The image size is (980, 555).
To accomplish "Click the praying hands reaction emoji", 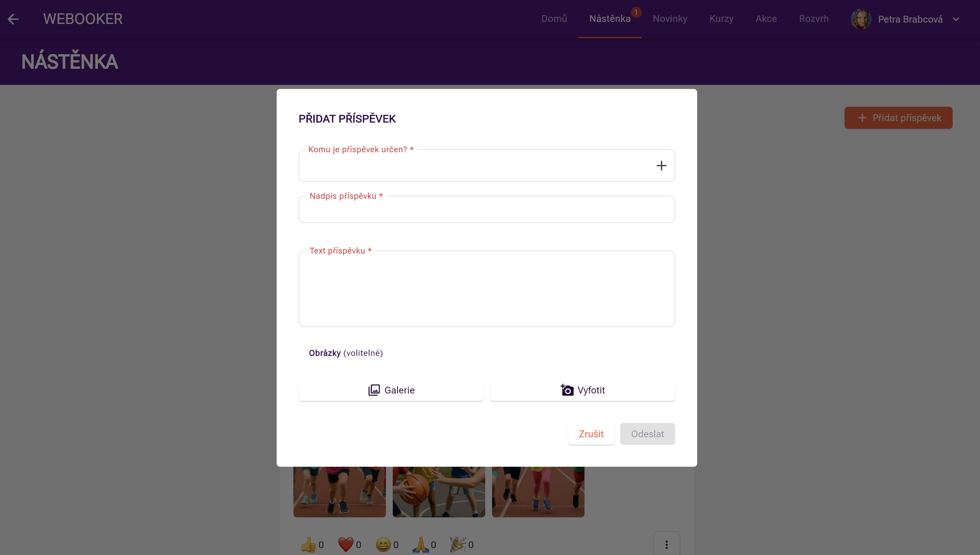I will click(420, 545).
